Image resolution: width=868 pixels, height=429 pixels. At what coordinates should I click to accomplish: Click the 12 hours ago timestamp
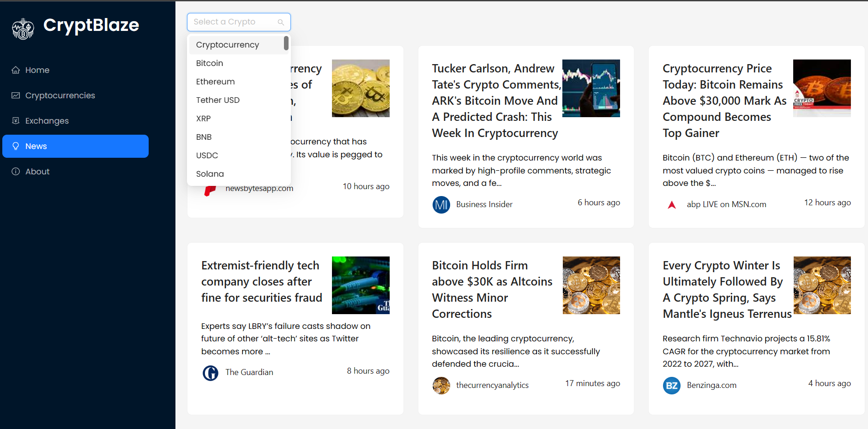(827, 203)
